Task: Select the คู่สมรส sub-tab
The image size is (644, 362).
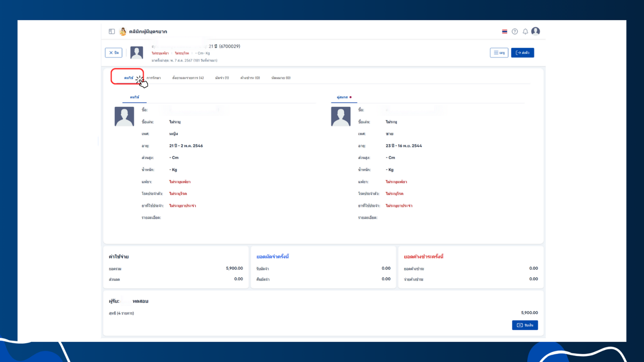Action: (x=344, y=98)
